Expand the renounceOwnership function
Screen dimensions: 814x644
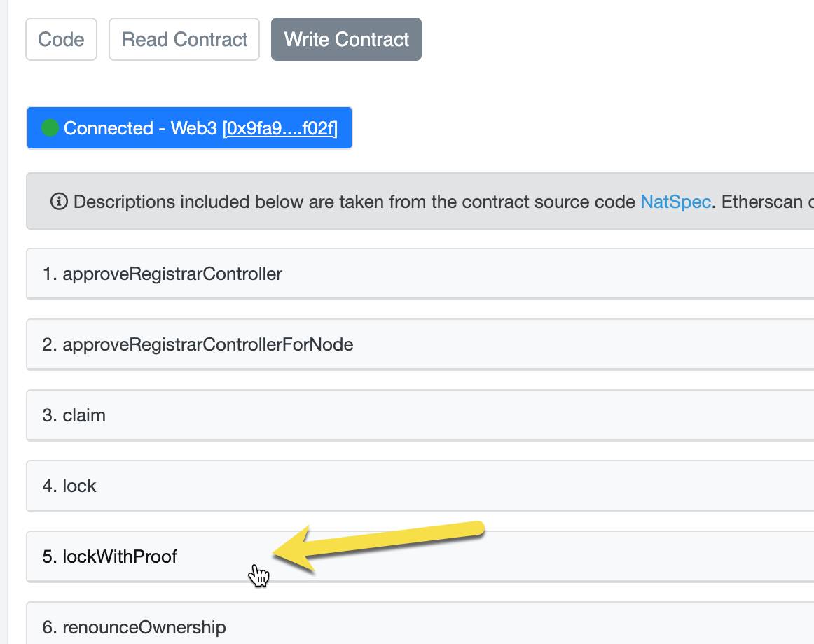(144, 626)
